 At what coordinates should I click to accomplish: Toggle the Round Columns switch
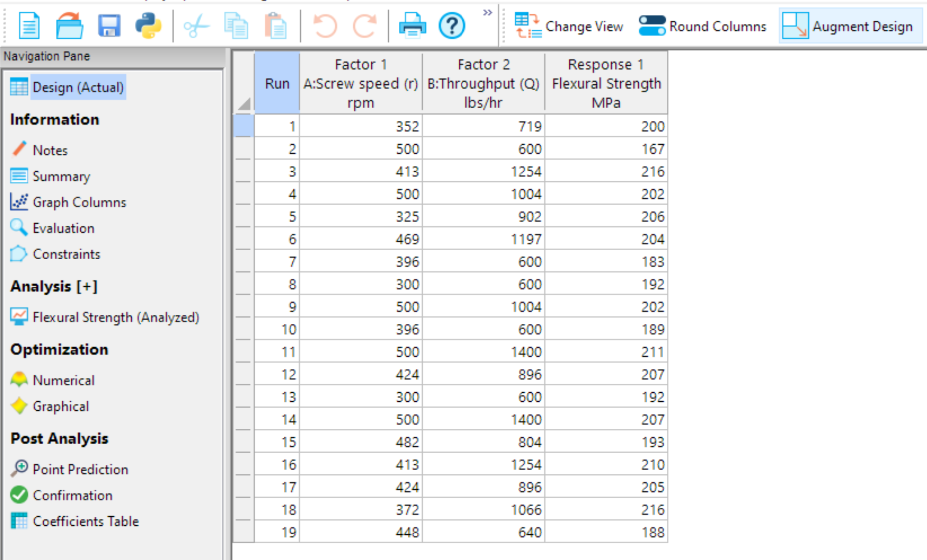coord(652,26)
